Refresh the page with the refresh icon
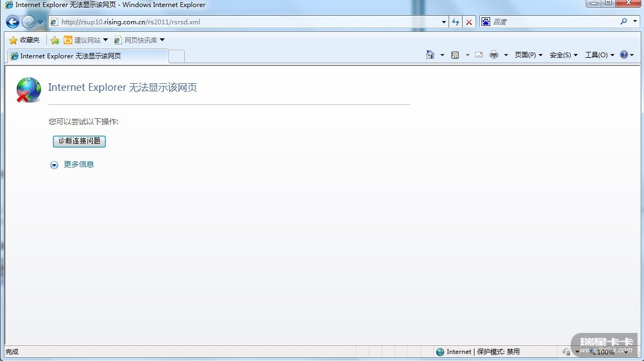Screen dimensions: 644x361 click(x=456, y=22)
